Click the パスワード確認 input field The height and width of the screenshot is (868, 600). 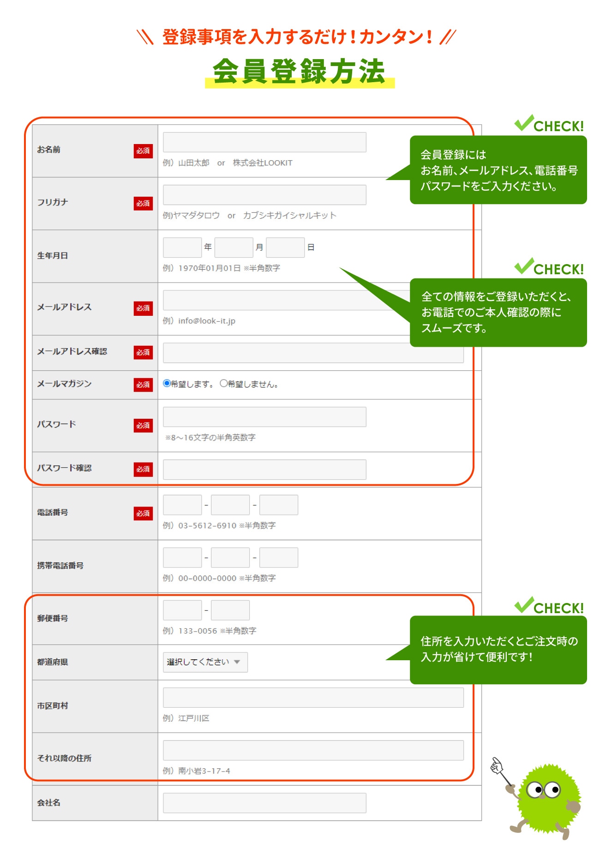pyautogui.click(x=264, y=470)
